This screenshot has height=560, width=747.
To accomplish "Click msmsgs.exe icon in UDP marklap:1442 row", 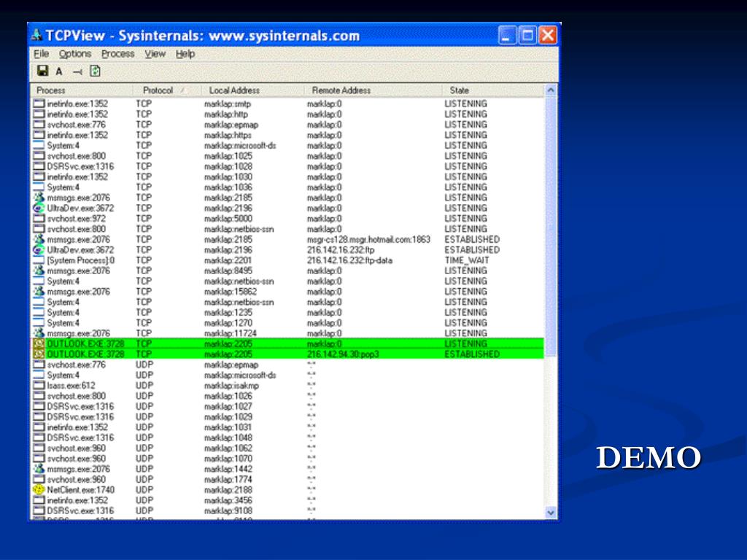I will pos(39,469).
